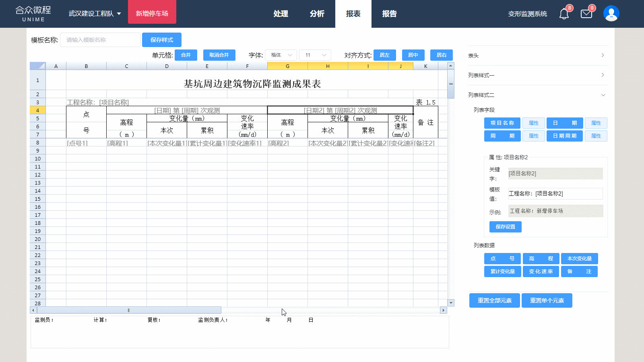Click the scroll down arrow of spreadsheet

click(x=451, y=303)
